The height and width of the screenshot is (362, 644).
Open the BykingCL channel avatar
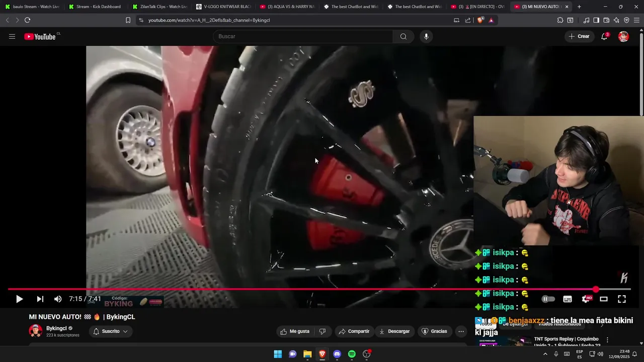[x=35, y=331]
